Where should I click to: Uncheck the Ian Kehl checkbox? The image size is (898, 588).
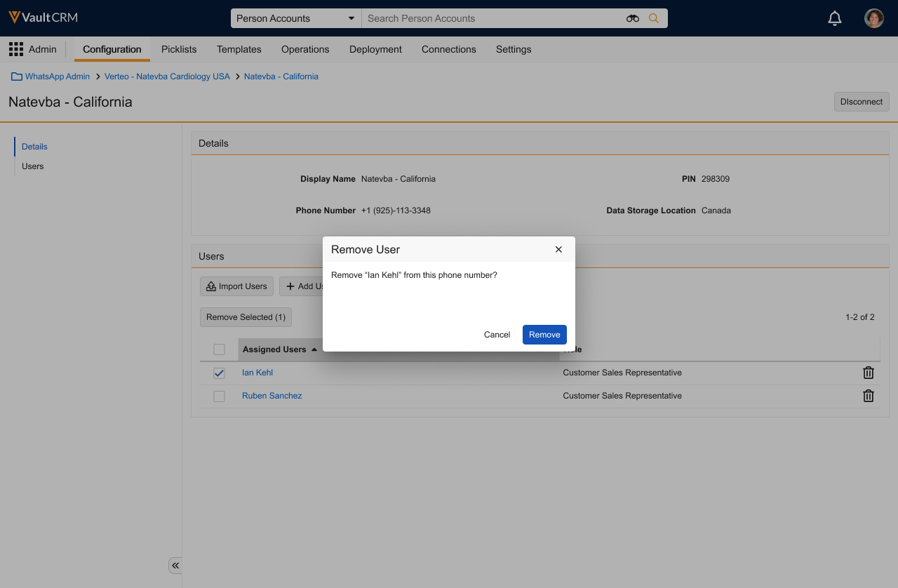click(x=220, y=373)
